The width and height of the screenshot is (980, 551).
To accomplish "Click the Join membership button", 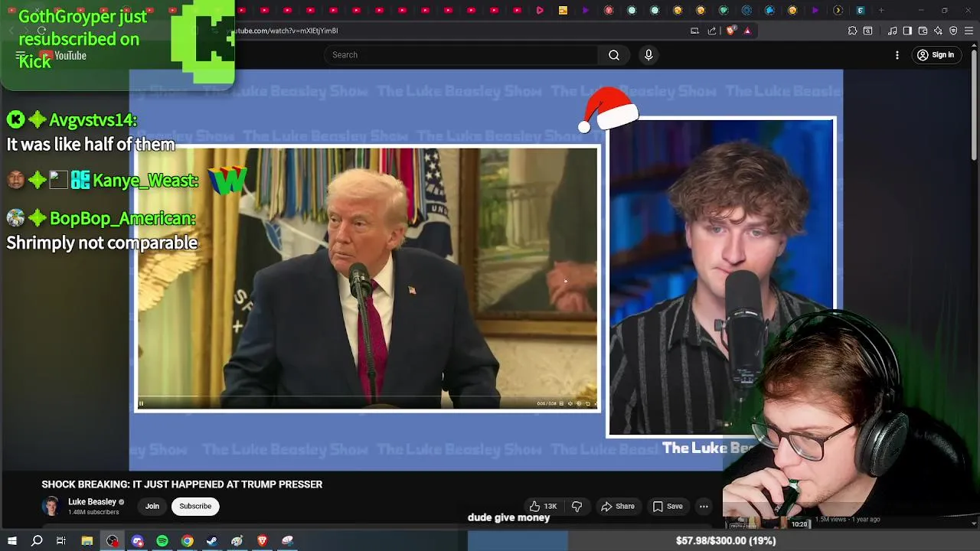I will point(152,506).
